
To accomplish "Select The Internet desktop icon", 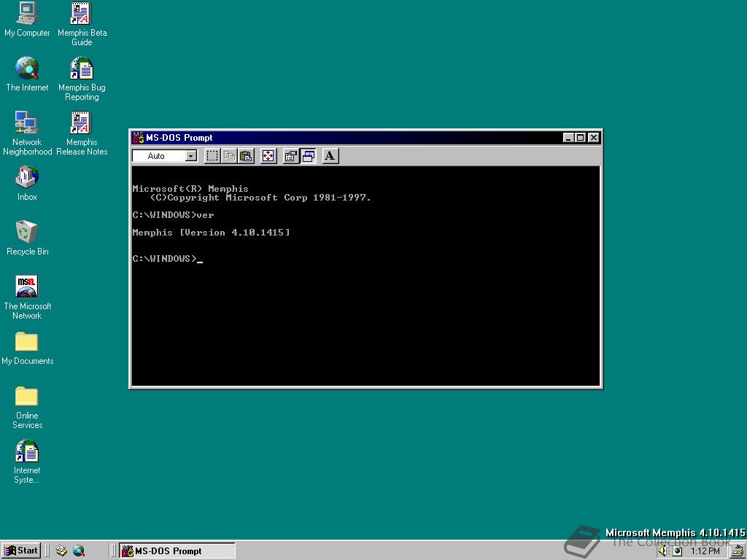I will [27, 74].
